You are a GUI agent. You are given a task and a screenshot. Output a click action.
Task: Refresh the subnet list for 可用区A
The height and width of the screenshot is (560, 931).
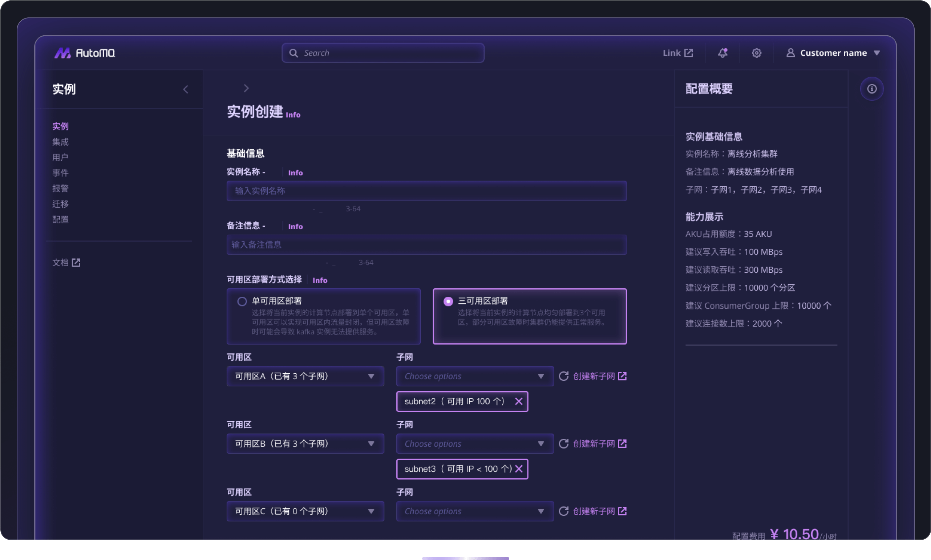[563, 376]
